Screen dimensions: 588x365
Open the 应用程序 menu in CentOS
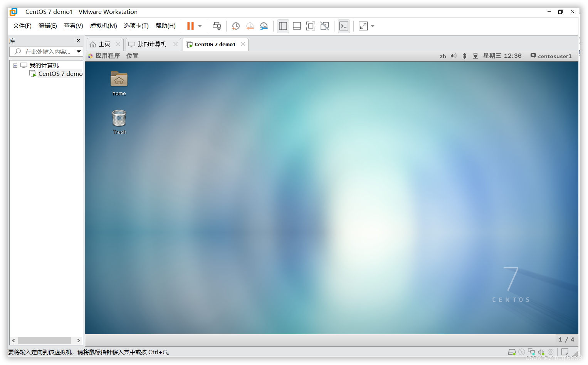(108, 56)
